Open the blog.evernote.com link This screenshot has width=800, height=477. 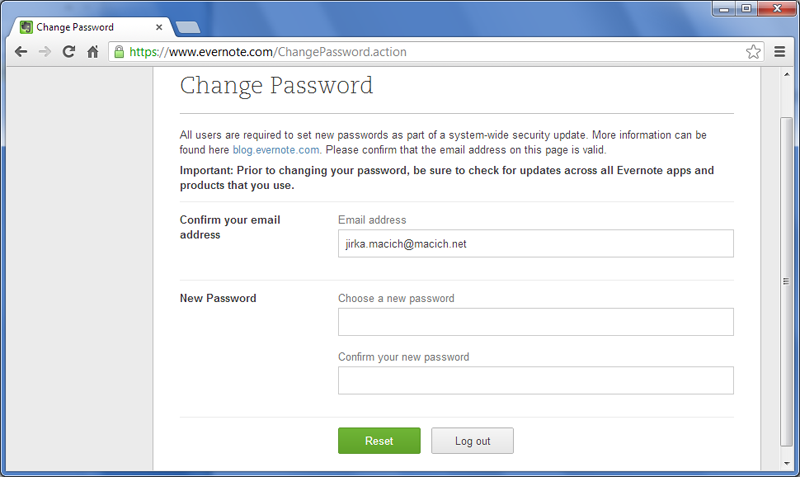pyautogui.click(x=276, y=149)
